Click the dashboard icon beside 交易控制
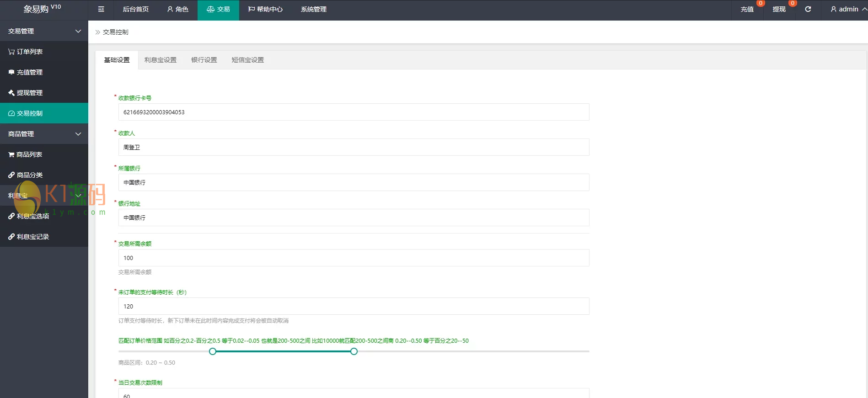 pyautogui.click(x=11, y=113)
